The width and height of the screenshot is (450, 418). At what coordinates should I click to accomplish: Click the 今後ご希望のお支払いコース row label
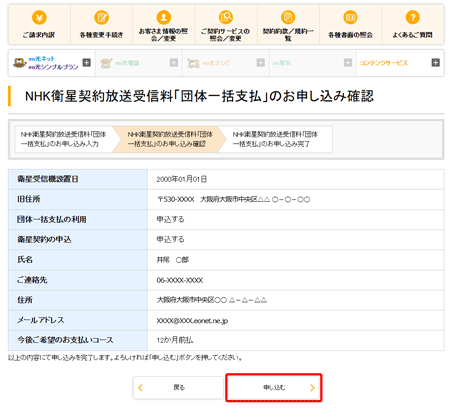(x=65, y=340)
